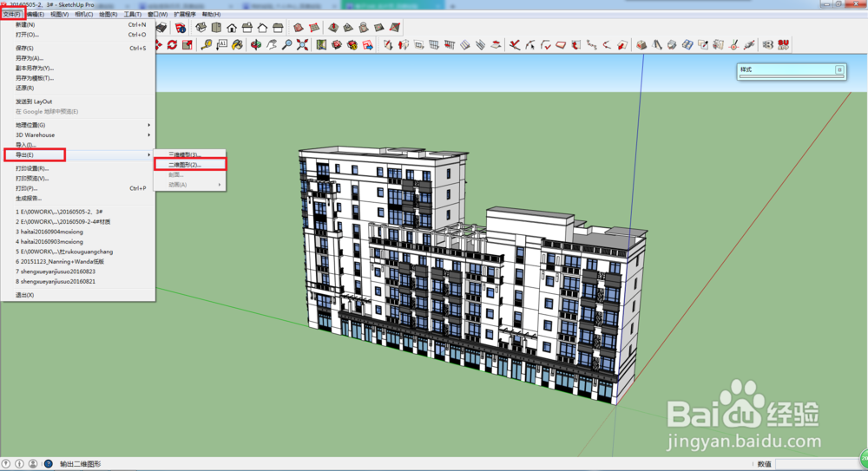Image resolution: width=868 pixels, height=471 pixels.
Task: Choose 导入(I)... menu entry
Action: coord(77,145)
